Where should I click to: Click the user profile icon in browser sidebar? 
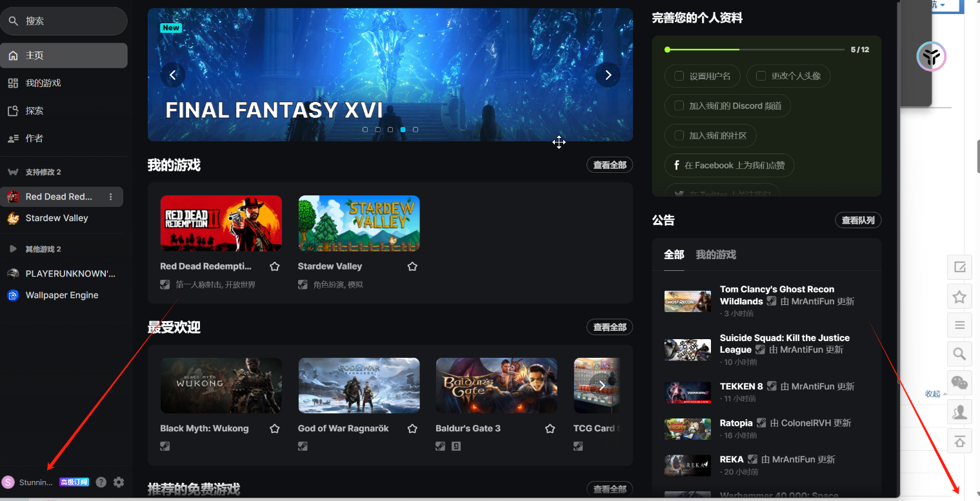(x=959, y=413)
